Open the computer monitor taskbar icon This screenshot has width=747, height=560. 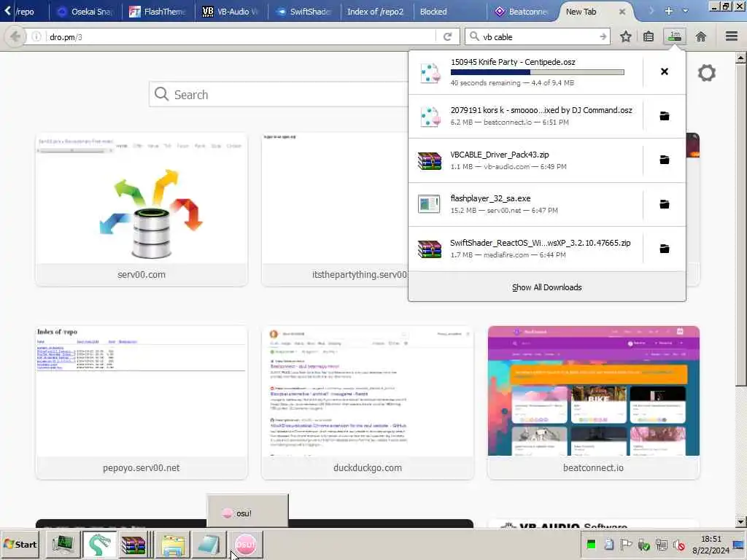pyautogui.click(x=63, y=544)
